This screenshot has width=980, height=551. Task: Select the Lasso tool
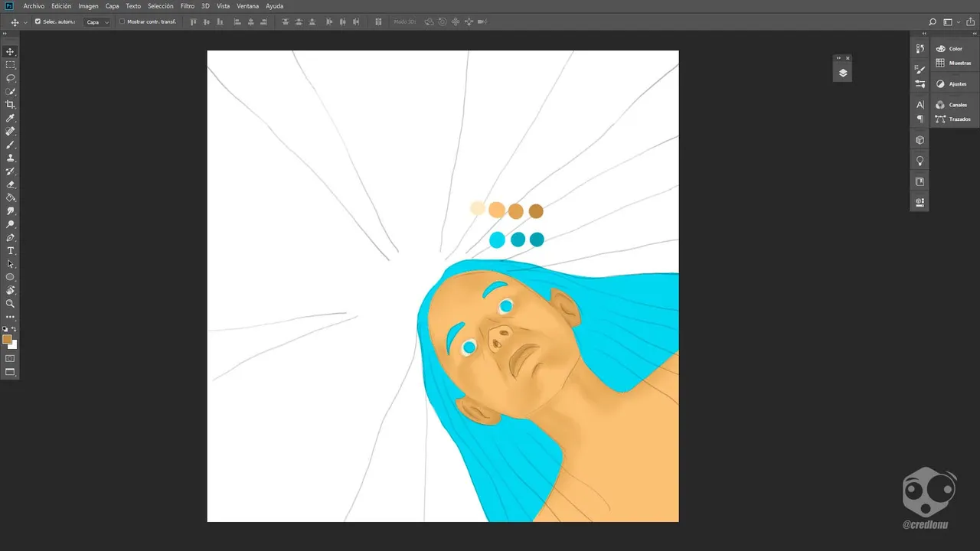(11, 78)
